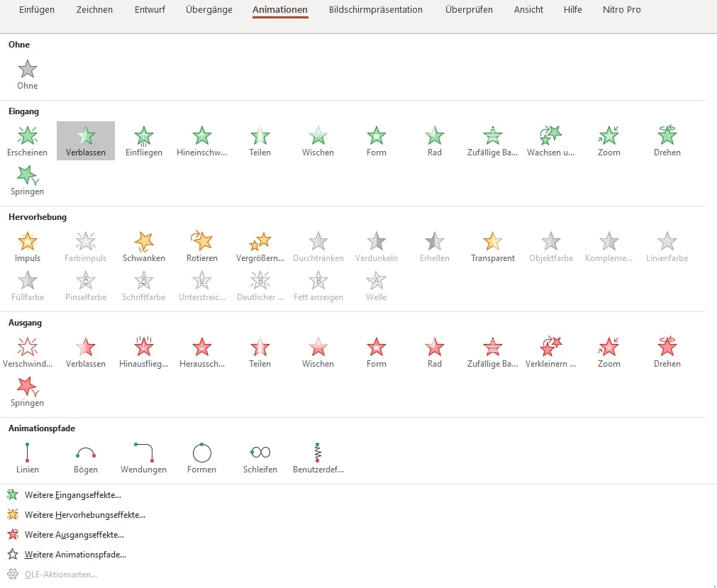
Task: Pick the 'Wachsen u...' entrance effect
Action: pos(550,140)
